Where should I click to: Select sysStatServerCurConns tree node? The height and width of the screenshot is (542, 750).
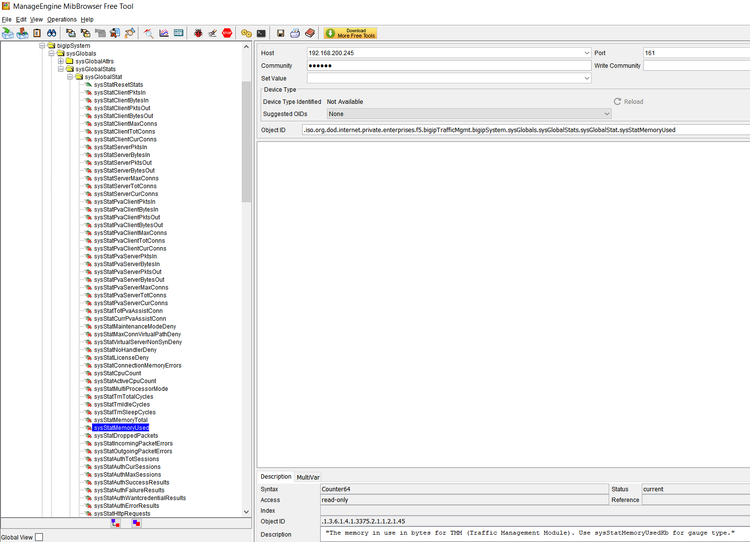(126, 194)
